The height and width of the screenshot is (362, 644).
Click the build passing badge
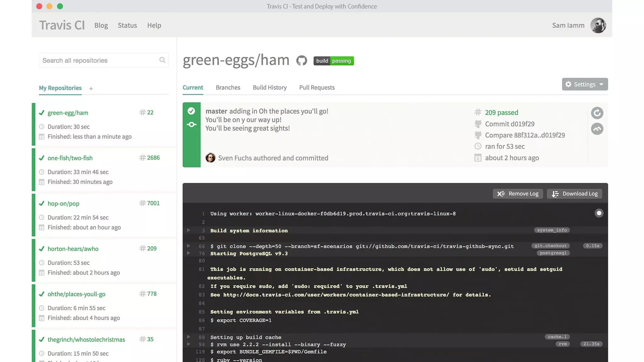click(334, 61)
